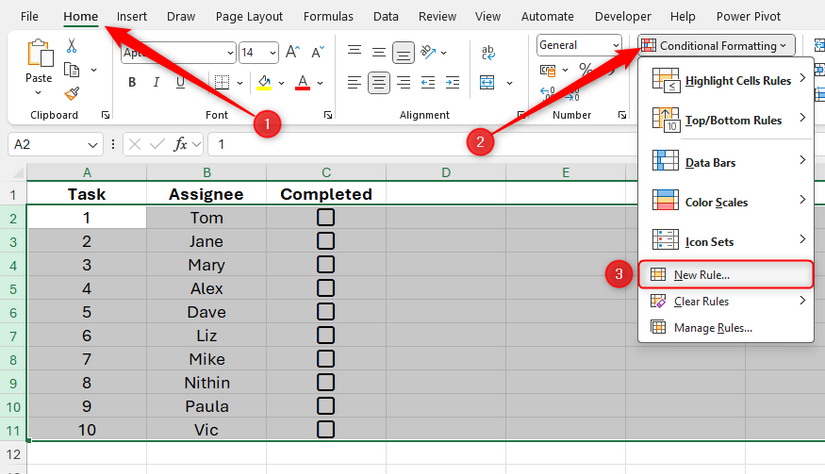825x474 pixels.
Task: Click Increase Font Size icon
Action: click(x=293, y=53)
